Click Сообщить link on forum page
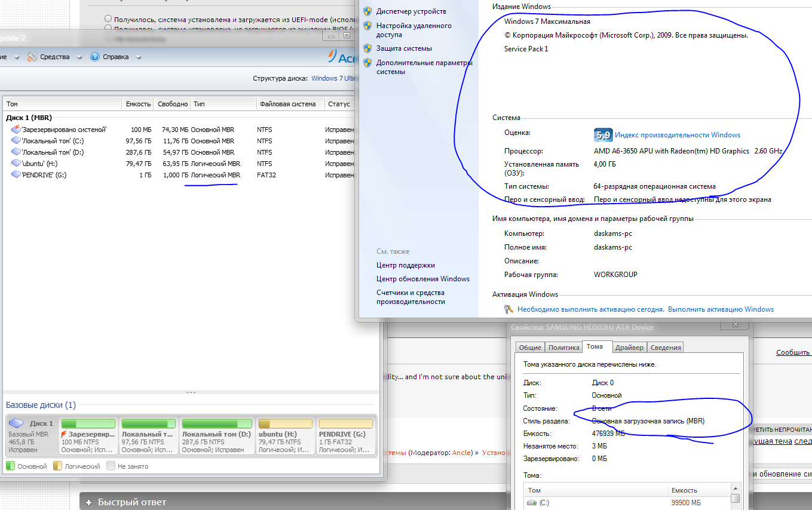Screen dimensions: 812x510 coord(794,352)
